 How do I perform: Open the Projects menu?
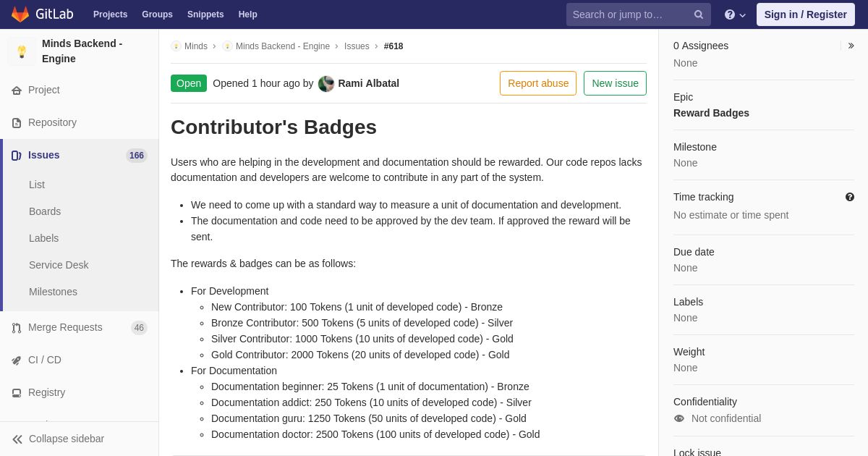[110, 14]
